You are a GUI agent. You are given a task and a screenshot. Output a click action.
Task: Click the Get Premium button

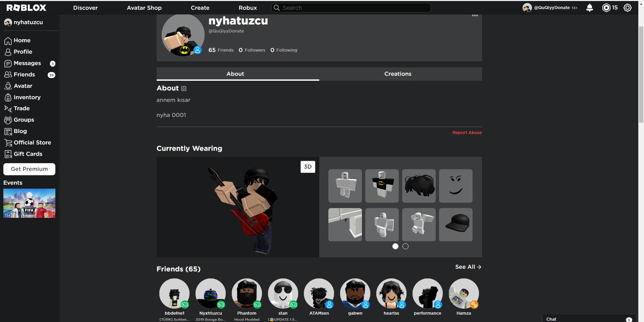(x=29, y=169)
